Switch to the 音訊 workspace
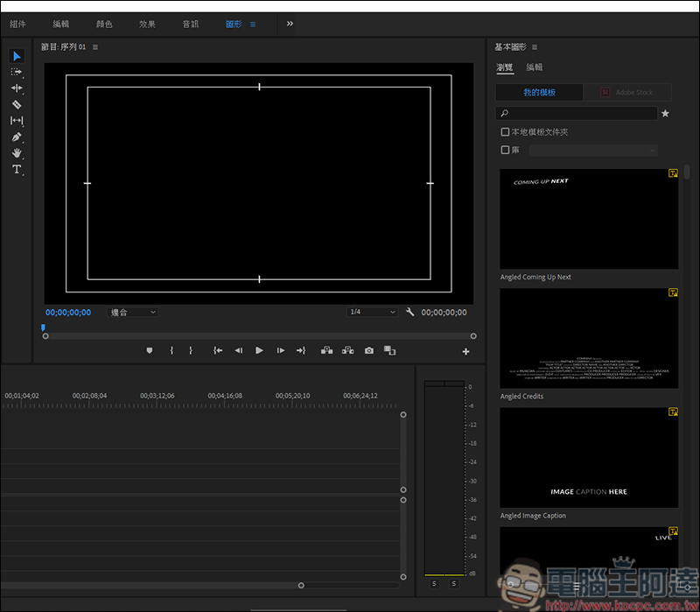The height and width of the screenshot is (612, 700). click(191, 25)
